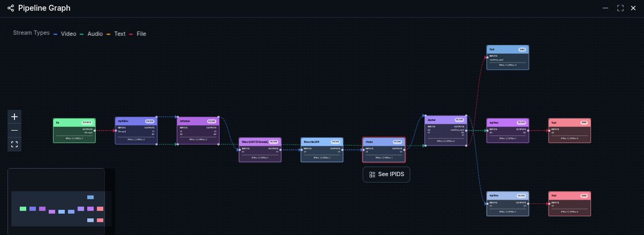Click the FILTER badge on mp4dmx node
Viewport: 644px width, 235px height.
coord(149,121)
